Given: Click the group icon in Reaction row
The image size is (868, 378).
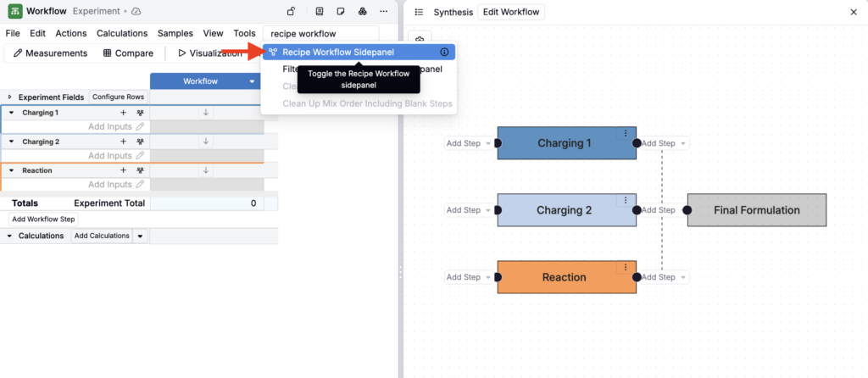Looking at the screenshot, I should (x=140, y=170).
